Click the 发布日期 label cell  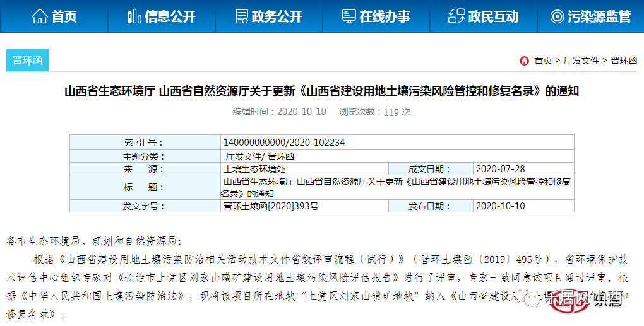pyautogui.click(x=431, y=206)
